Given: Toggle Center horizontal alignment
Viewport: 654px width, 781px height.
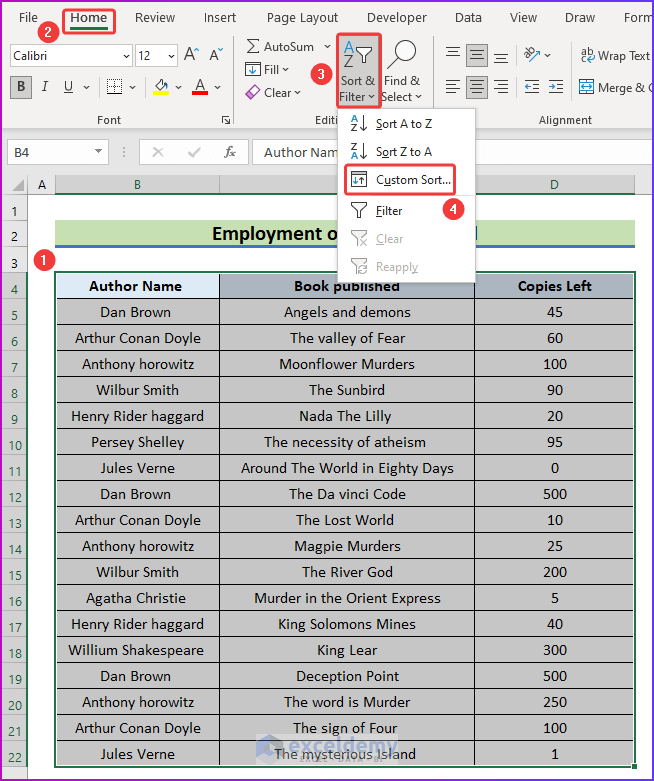Looking at the screenshot, I should coord(477,87).
